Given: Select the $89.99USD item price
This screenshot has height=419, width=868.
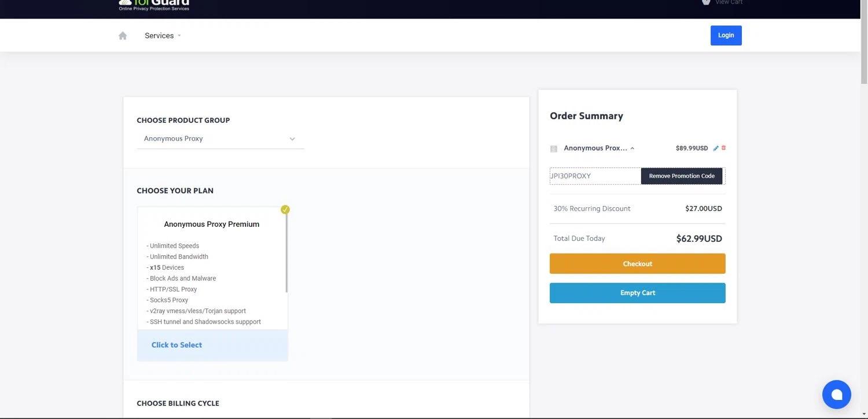Looking at the screenshot, I should (x=692, y=148).
